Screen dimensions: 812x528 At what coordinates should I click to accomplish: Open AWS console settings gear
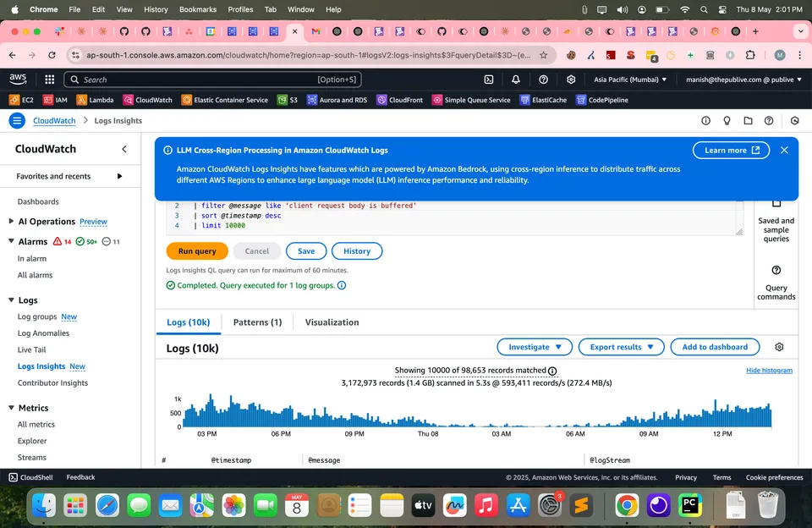pos(571,80)
